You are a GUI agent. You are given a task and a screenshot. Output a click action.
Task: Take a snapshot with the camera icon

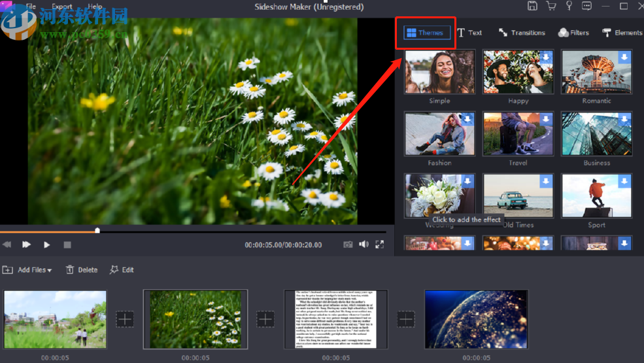tap(348, 245)
